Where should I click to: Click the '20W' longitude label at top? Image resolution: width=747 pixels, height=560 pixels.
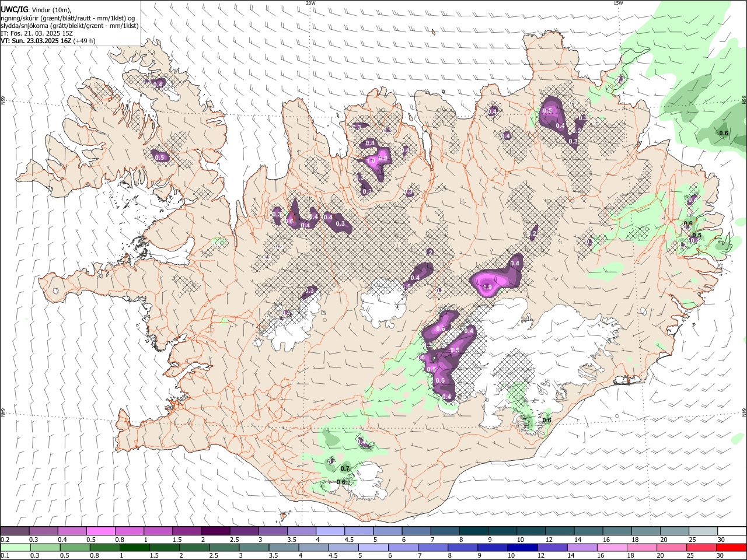310,3
